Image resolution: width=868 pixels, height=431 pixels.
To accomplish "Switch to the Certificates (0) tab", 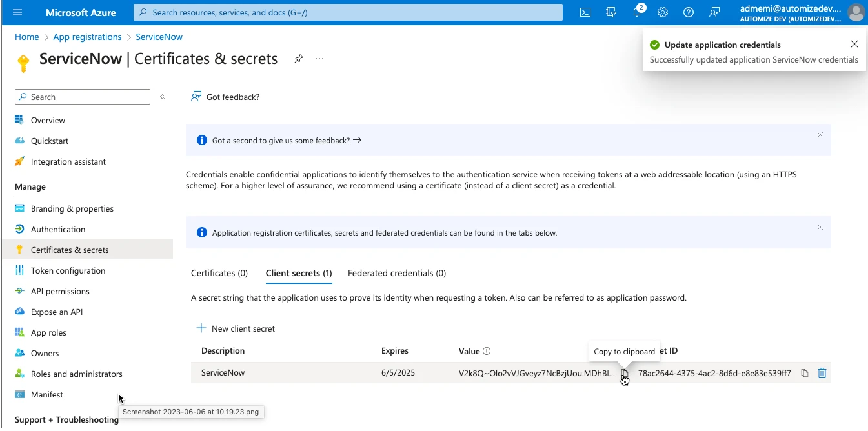I will pos(219,273).
